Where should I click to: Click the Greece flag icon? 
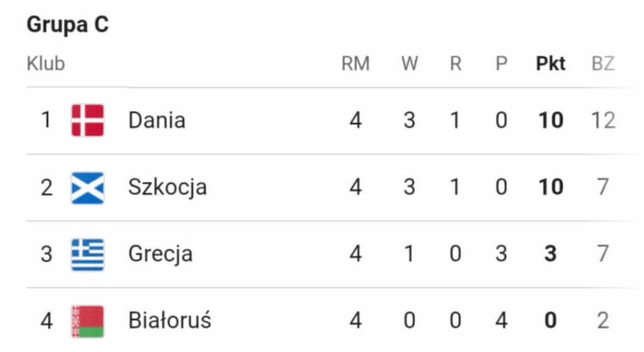[87, 255]
